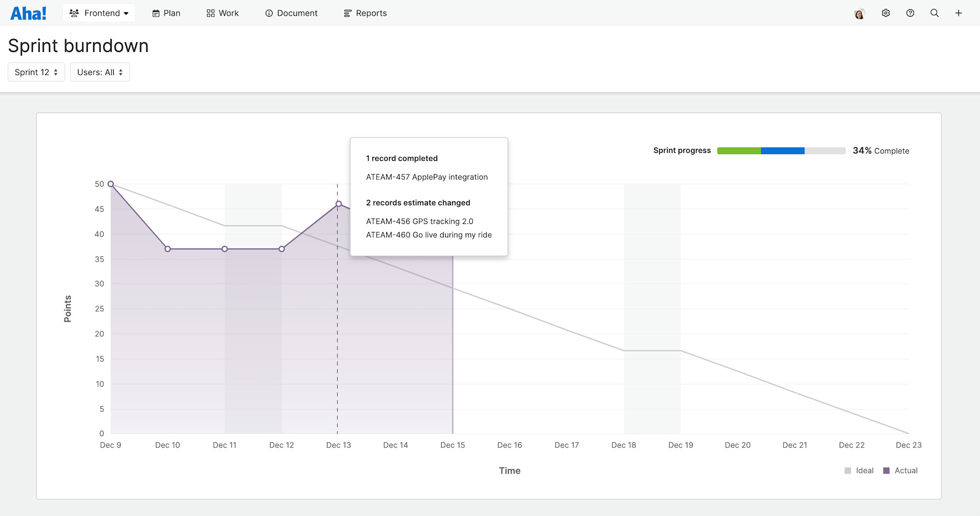The width and height of the screenshot is (980, 516).
Task: Open the Document section icon
Action: [x=269, y=13]
